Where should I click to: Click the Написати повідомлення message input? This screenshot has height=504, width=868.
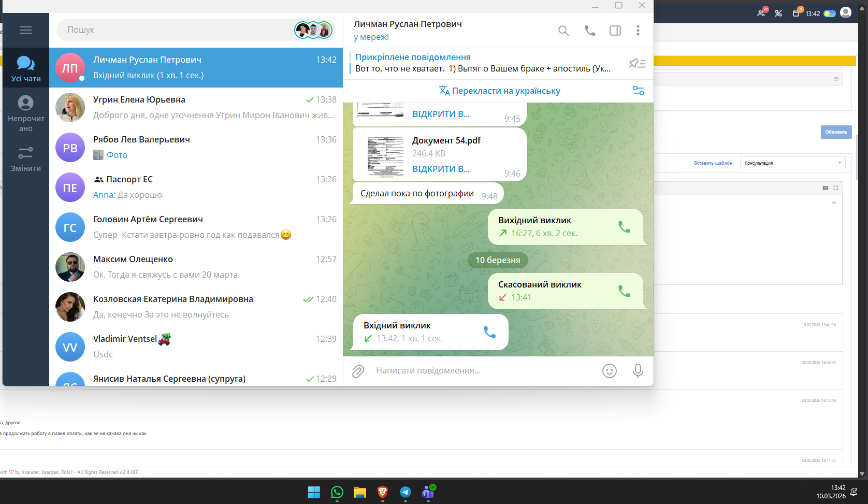pyautogui.click(x=484, y=371)
